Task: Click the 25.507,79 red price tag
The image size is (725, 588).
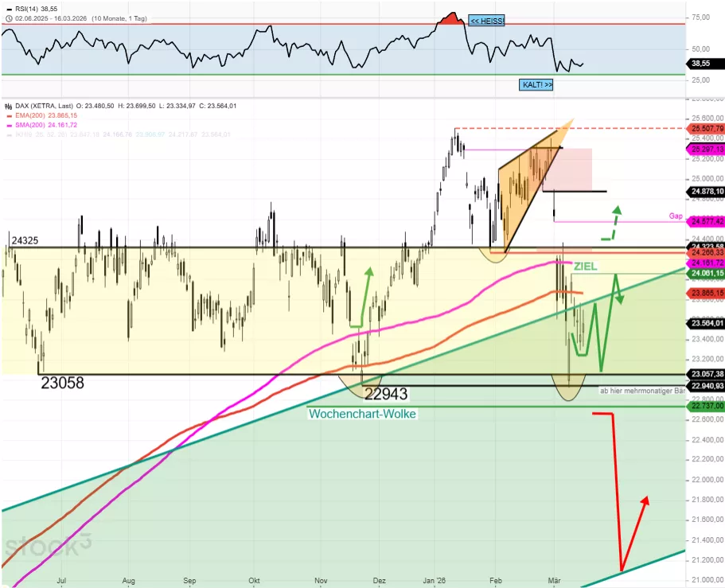Action: tap(704, 128)
